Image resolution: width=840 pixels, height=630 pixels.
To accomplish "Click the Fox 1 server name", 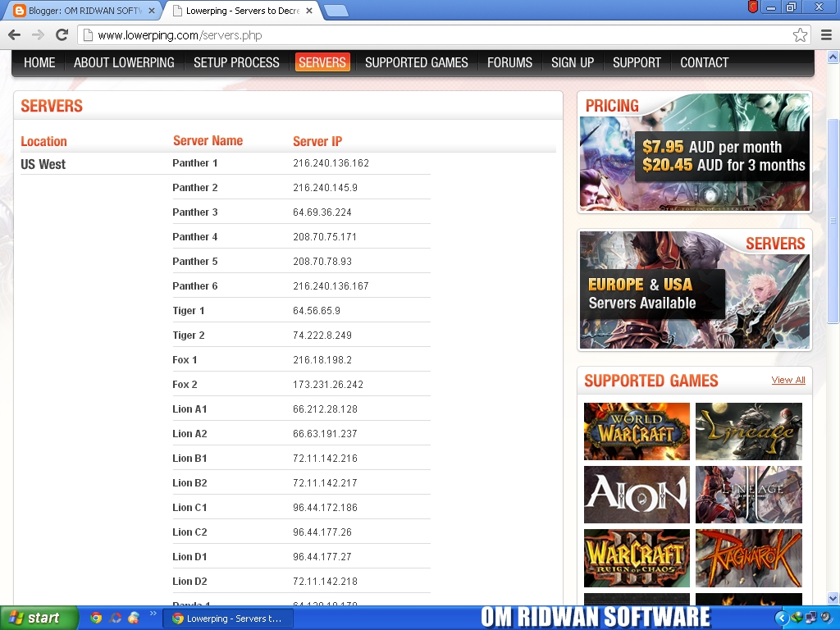I will tap(185, 360).
